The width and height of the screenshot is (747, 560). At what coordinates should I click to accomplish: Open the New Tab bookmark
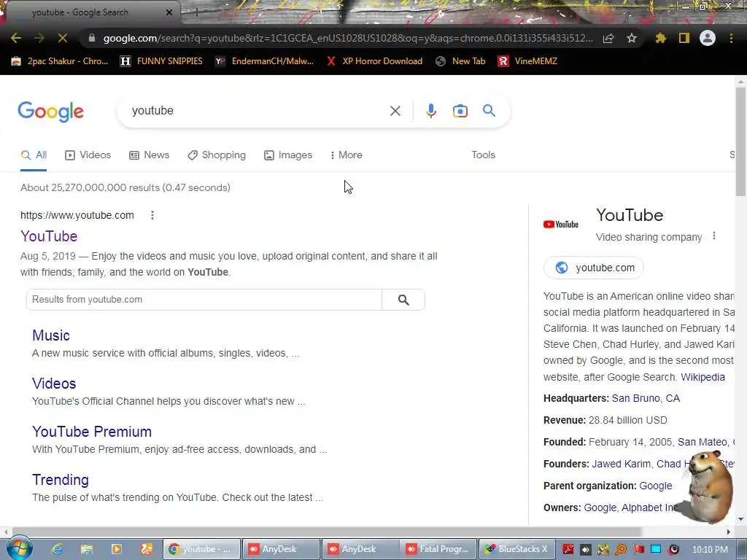pyautogui.click(x=461, y=61)
